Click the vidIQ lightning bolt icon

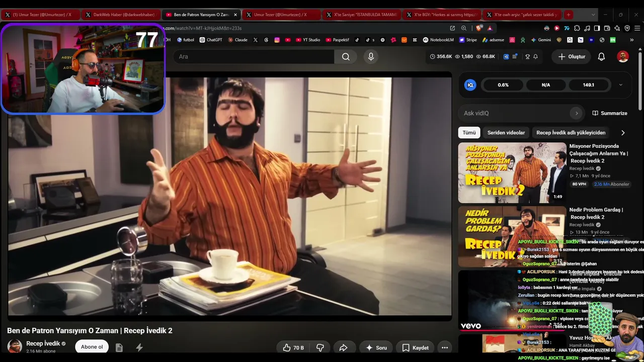coord(139,347)
